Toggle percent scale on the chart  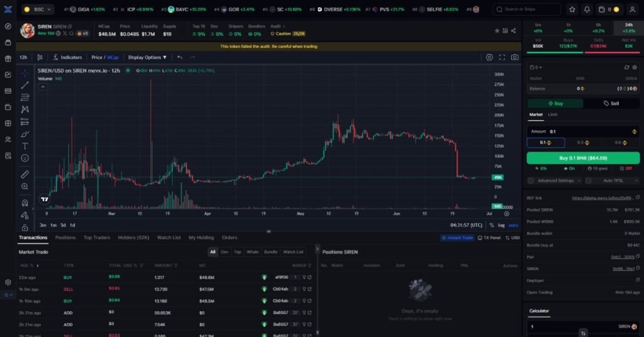click(492, 225)
